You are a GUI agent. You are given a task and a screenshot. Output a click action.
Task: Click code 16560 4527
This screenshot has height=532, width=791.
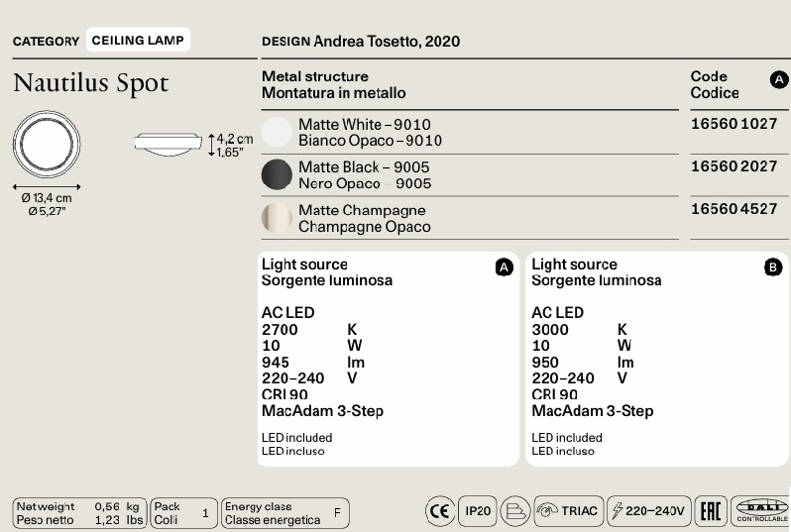pyautogui.click(x=734, y=209)
